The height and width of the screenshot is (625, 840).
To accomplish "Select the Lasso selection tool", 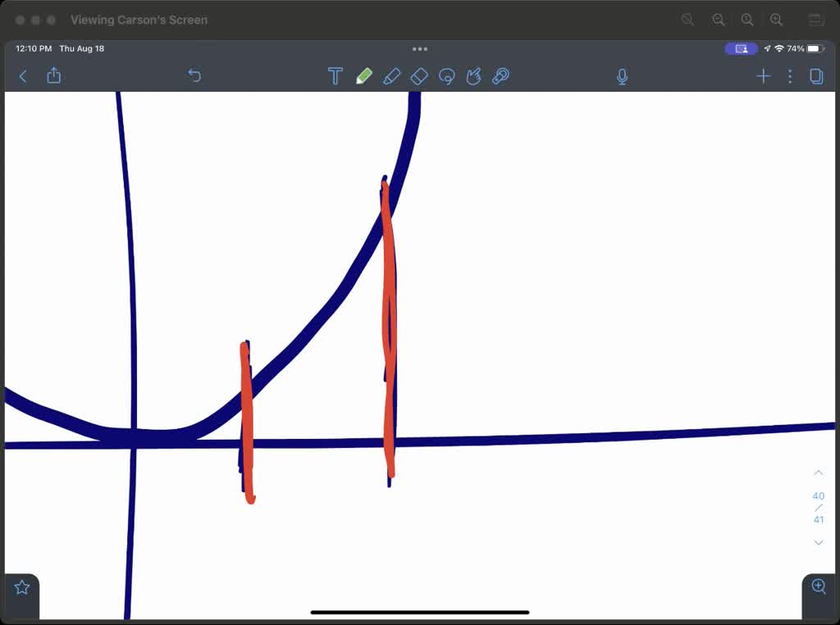I will coord(446,75).
